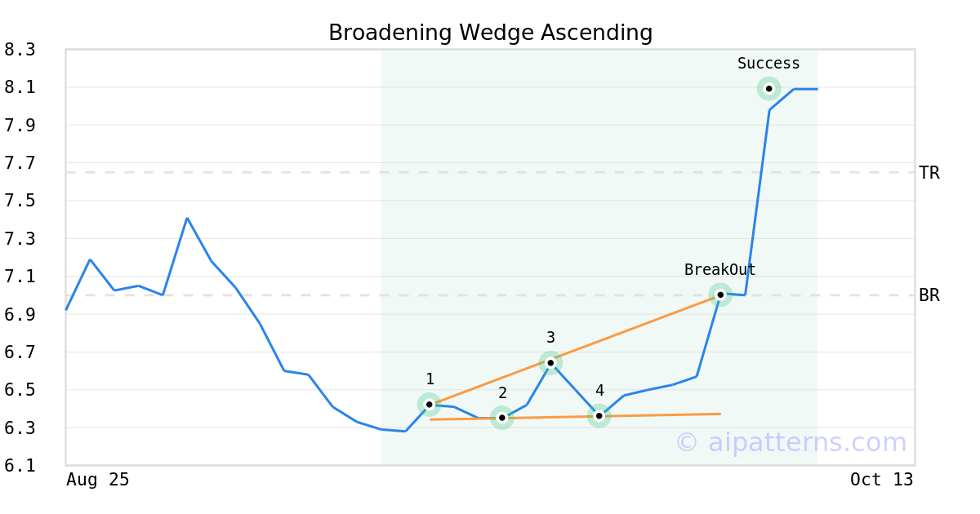This screenshot has height=514, width=980.
Task: Click the 8.3 price axis label
Action: [20, 50]
